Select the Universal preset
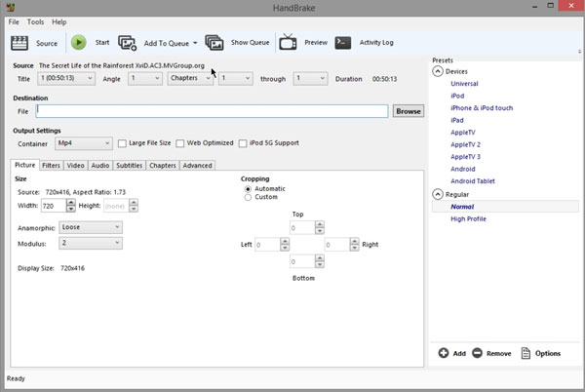 [x=464, y=84]
